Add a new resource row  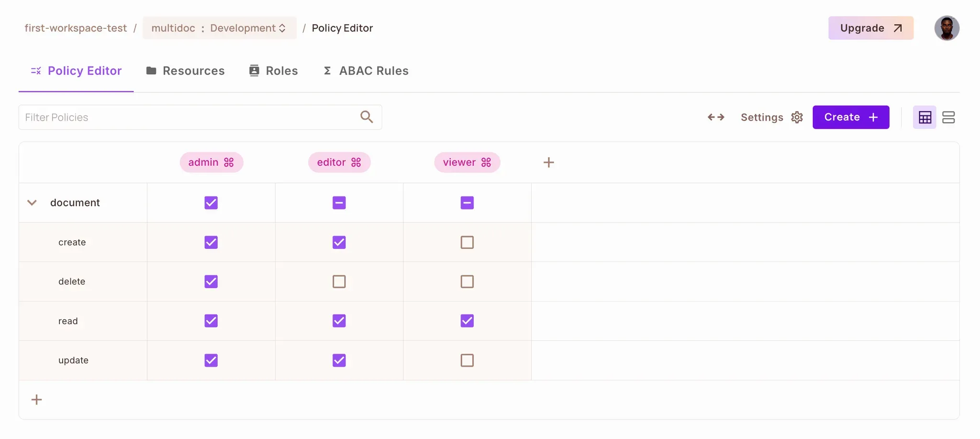coord(36,400)
